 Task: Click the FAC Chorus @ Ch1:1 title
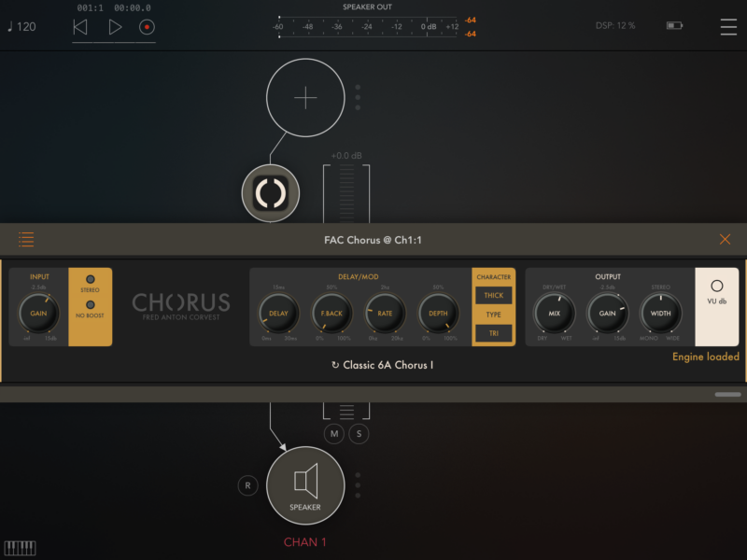(x=373, y=240)
